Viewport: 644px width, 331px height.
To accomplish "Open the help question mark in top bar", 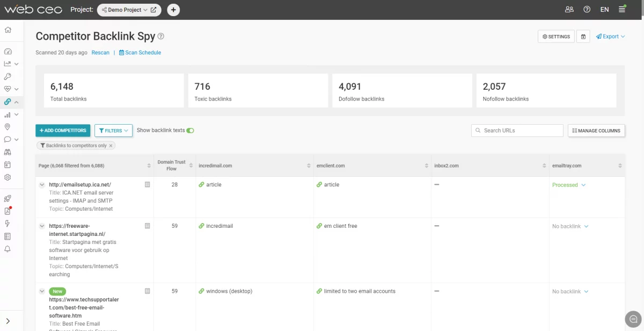I will (x=587, y=10).
